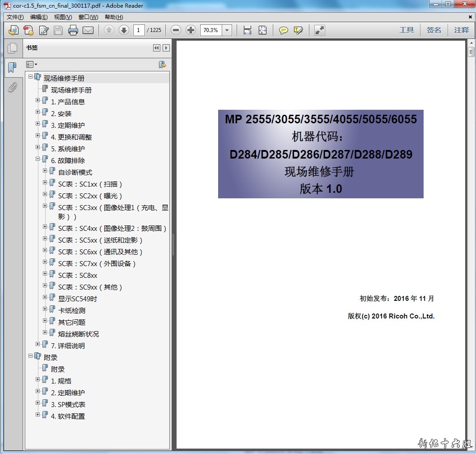Open the 工具 pane
476x454 pixels.
(406, 30)
